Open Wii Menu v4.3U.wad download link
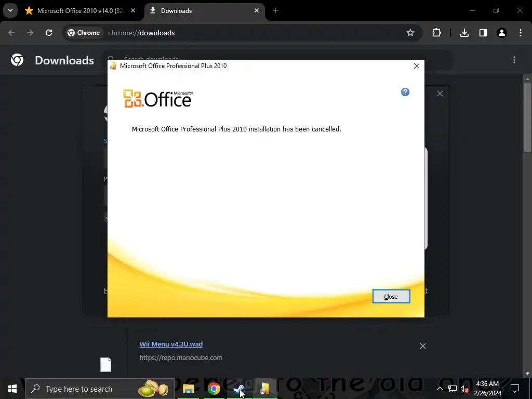 171,344
